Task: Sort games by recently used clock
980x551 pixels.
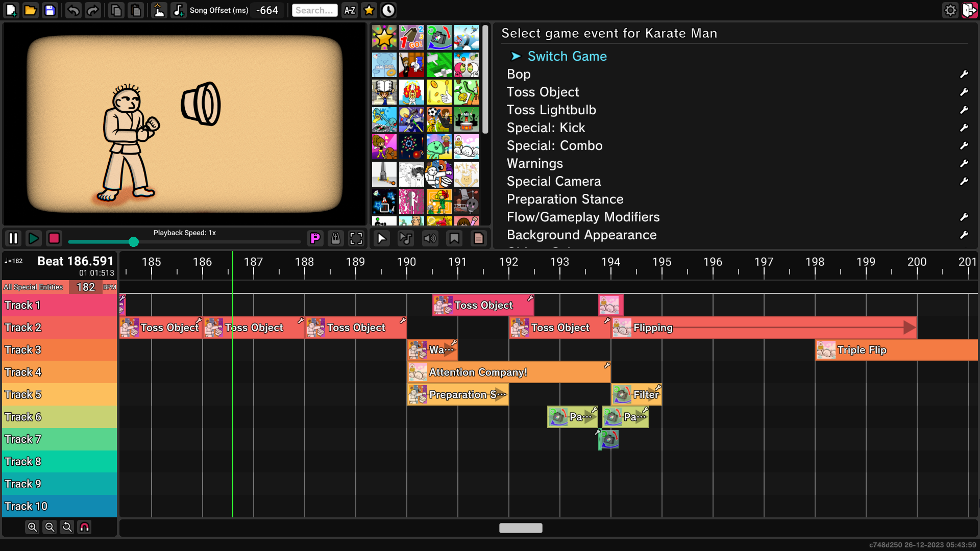Action: click(x=388, y=10)
